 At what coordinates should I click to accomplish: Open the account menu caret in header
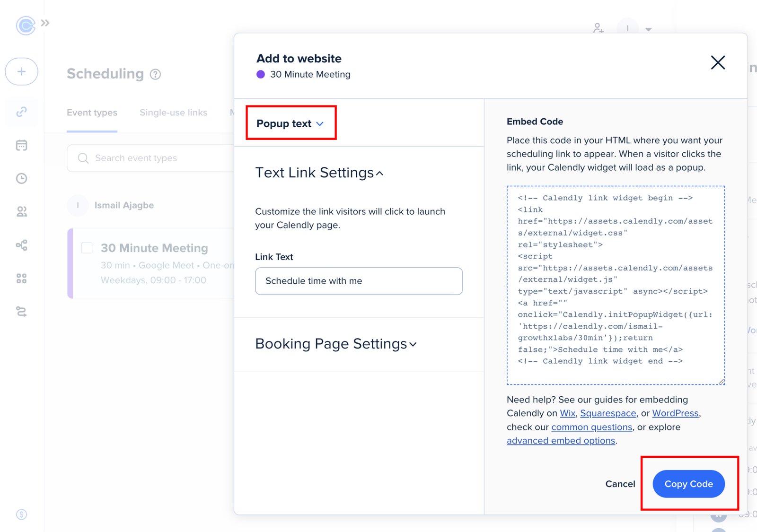tap(649, 29)
